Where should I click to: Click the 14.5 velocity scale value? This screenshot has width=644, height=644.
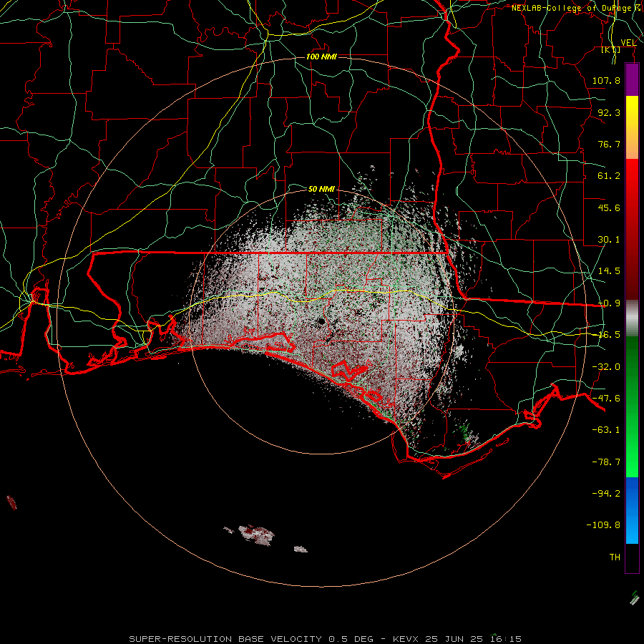(609, 271)
